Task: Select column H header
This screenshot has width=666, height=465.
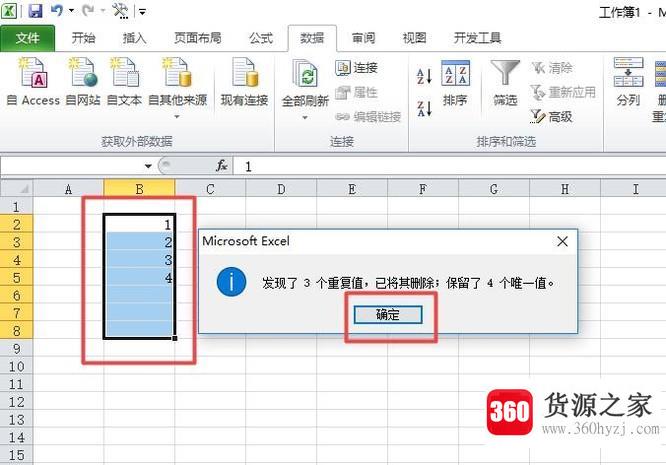Action: click(x=565, y=189)
